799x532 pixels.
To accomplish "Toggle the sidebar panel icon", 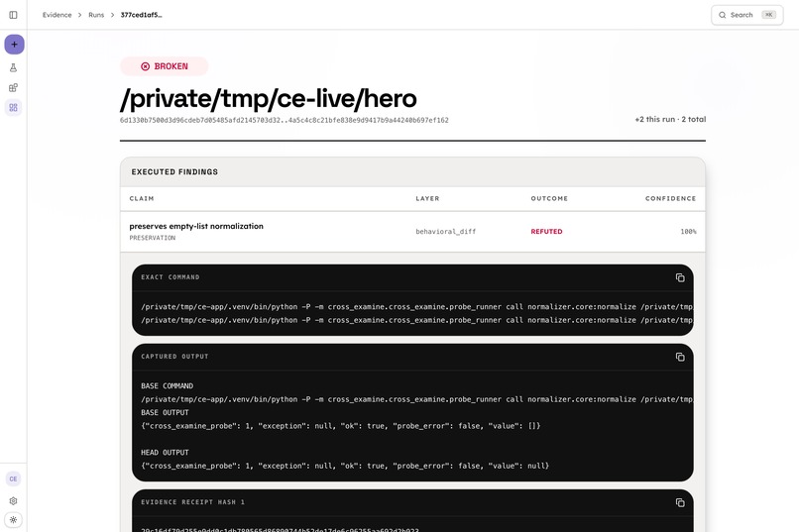I will (x=13, y=15).
